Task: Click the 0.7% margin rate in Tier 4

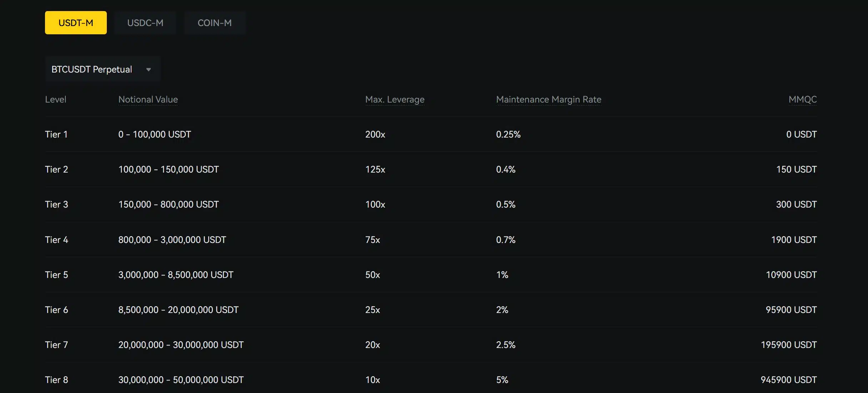Action: coord(505,240)
